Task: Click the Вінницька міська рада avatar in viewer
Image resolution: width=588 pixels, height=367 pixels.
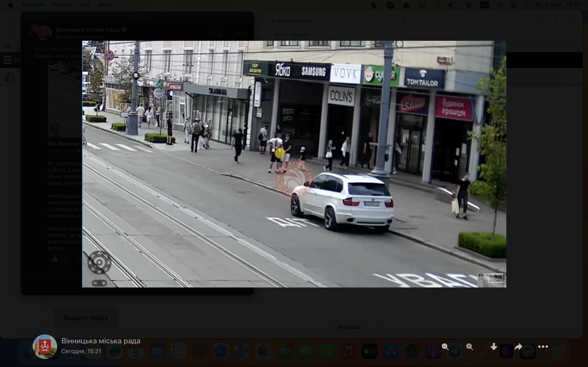Action: tap(45, 347)
